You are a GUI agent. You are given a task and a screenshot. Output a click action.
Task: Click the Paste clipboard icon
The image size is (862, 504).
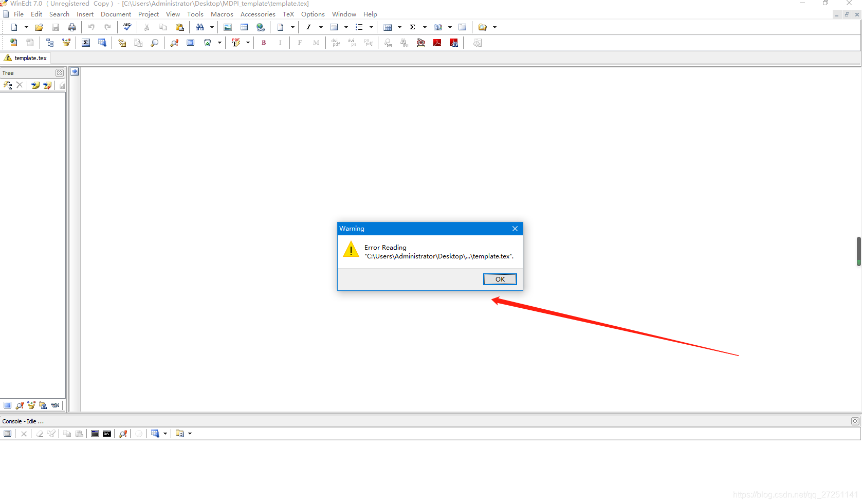click(x=179, y=27)
